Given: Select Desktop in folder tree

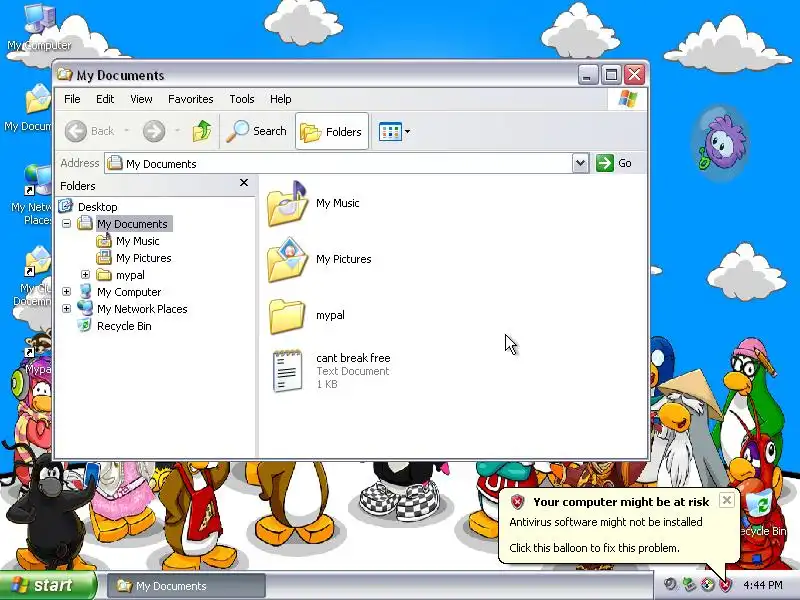Looking at the screenshot, I should click(97, 207).
